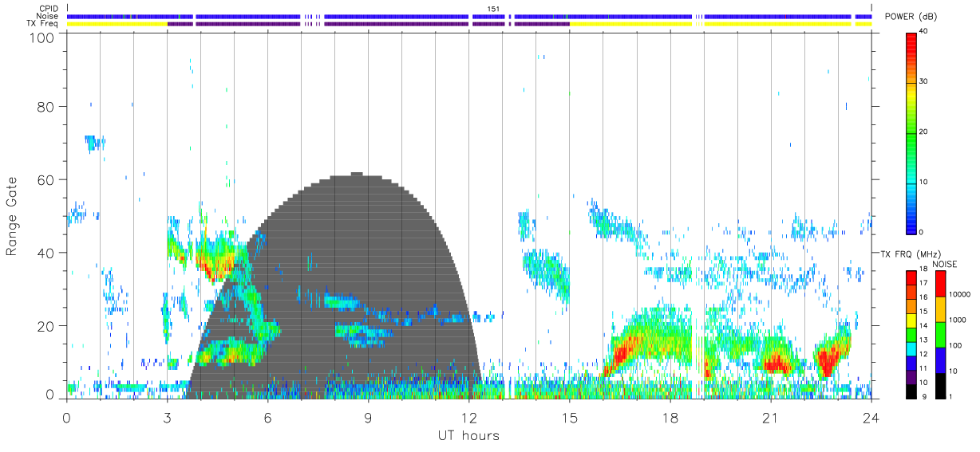
Task: Click the blue NOISE legend swatch
Action: [x=941, y=360]
